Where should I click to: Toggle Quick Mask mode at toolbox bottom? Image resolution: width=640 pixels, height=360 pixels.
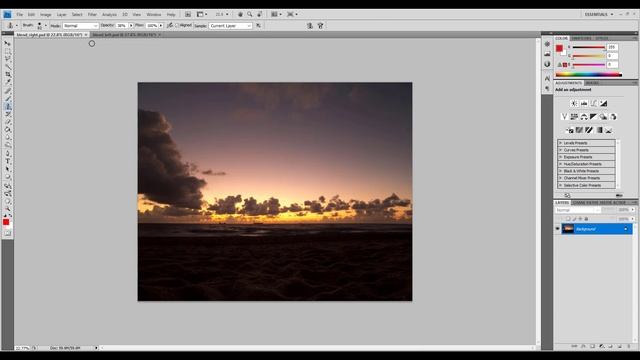click(7, 233)
